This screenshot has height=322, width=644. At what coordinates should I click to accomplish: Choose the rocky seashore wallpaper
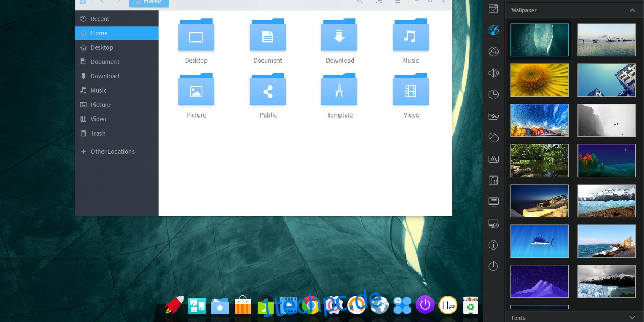coord(606,241)
